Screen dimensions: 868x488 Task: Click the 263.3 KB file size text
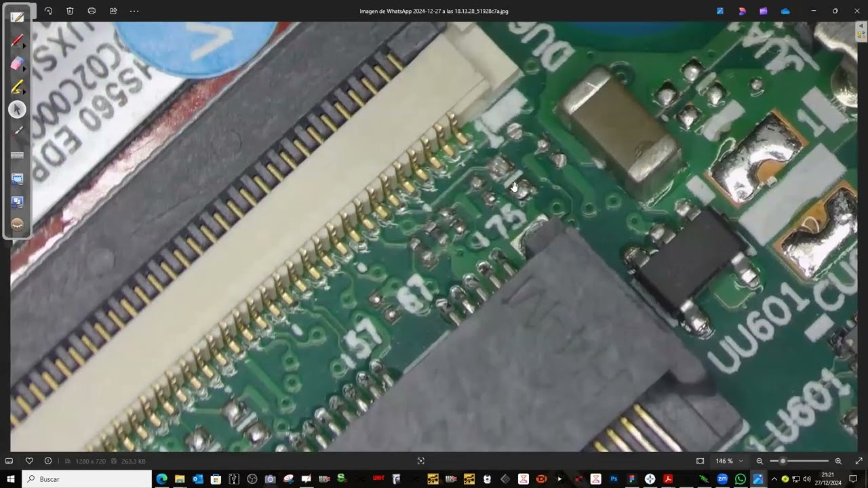click(x=134, y=462)
